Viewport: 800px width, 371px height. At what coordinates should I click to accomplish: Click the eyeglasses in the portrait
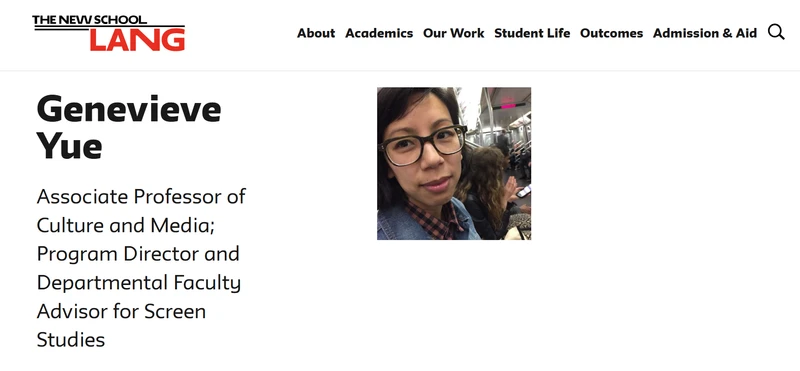(422, 145)
